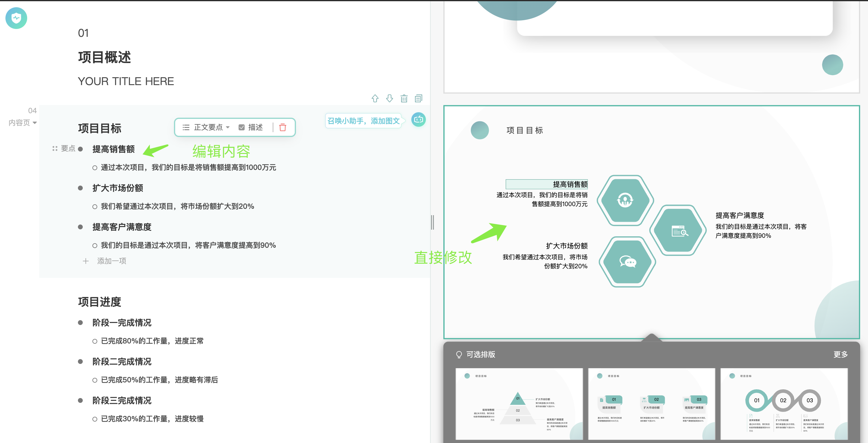Viewport: 868px width, 443px height.
Task: Click the shield logo icon
Action: tap(16, 18)
